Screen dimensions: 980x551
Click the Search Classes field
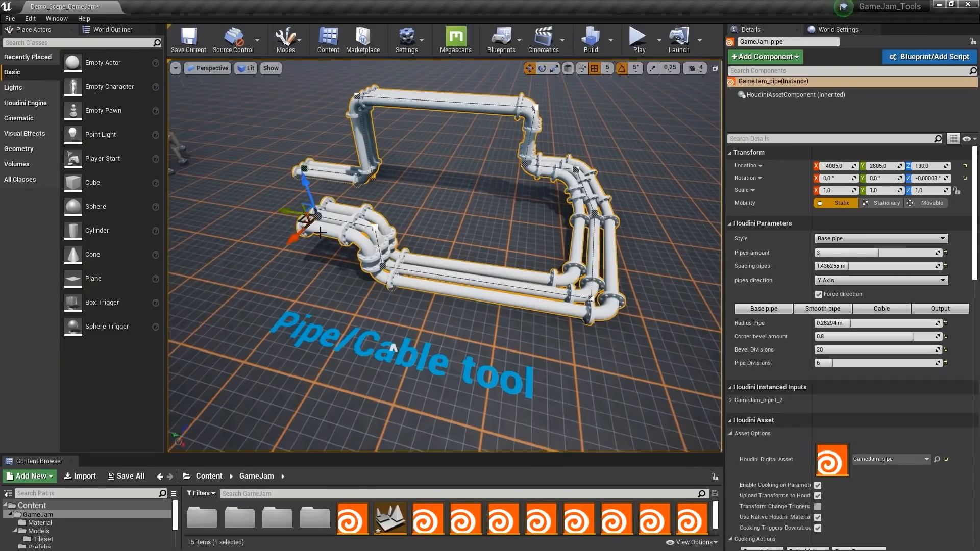(x=82, y=43)
